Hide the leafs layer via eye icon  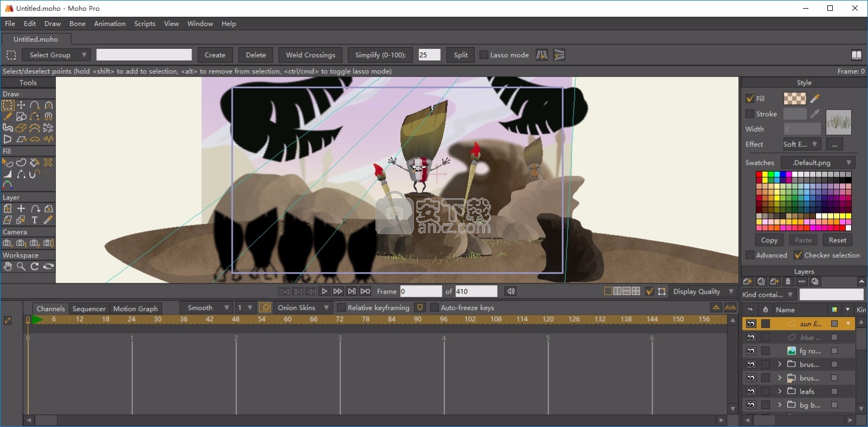point(751,391)
